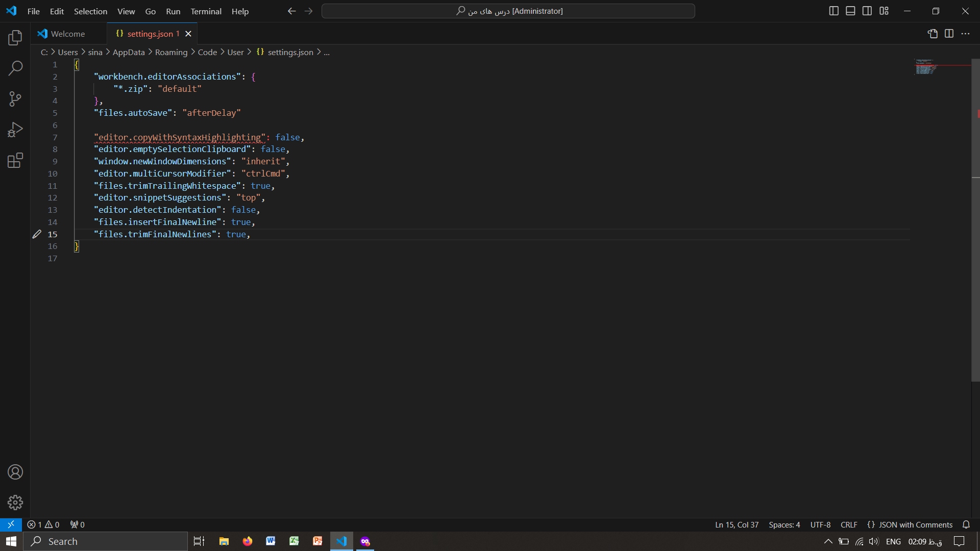Toggle the primary side bar layout icon
The height and width of the screenshot is (551, 980).
[x=834, y=11]
